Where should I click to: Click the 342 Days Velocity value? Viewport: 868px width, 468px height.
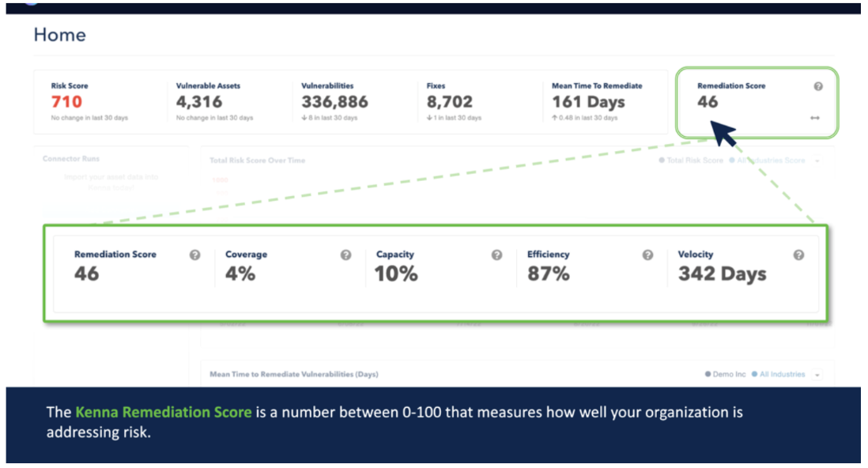pos(722,274)
